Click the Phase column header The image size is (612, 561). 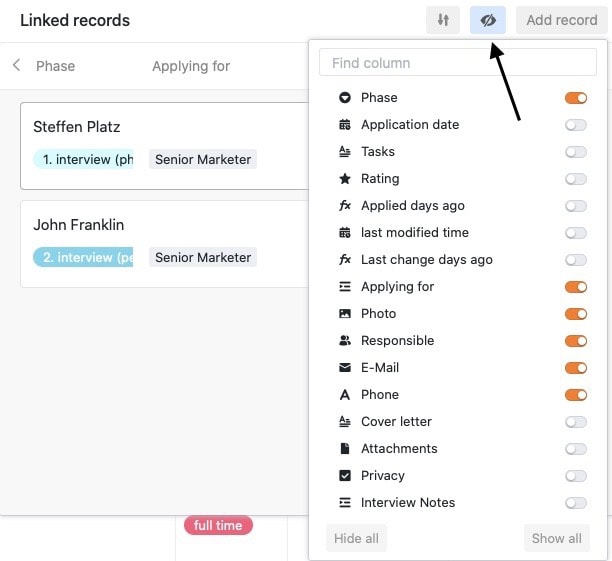(55, 66)
